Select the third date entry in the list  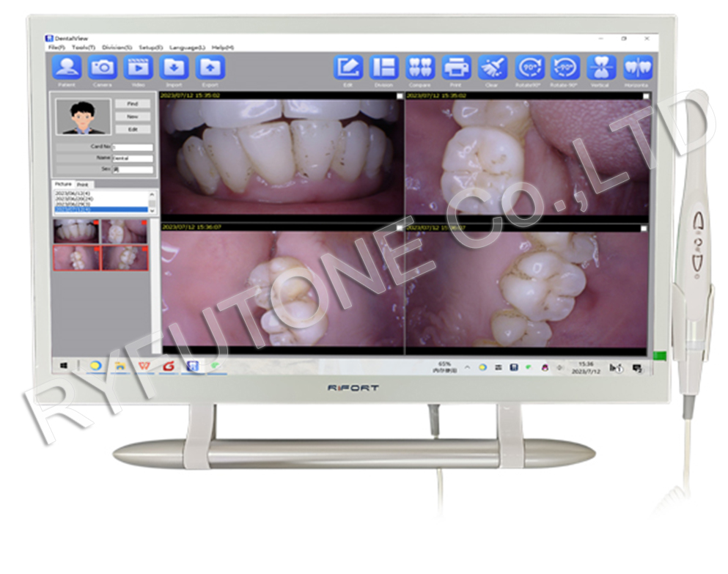pos(101,204)
